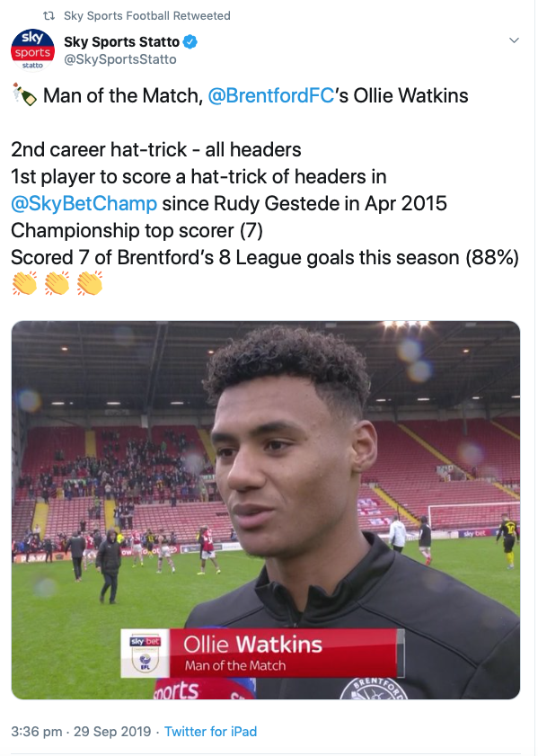
Task: Open the Twitter for iPad source link
Action: tap(210, 732)
